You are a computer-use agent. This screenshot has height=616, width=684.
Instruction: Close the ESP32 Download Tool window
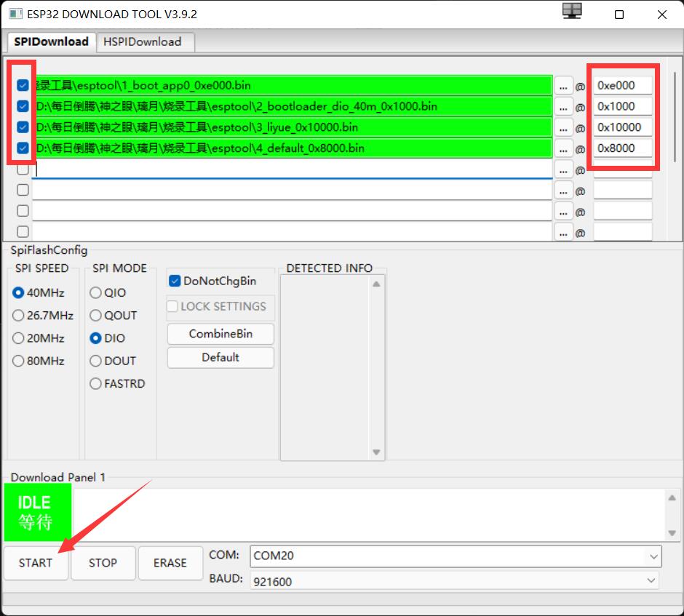pyautogui.click(x=661, y=15)
